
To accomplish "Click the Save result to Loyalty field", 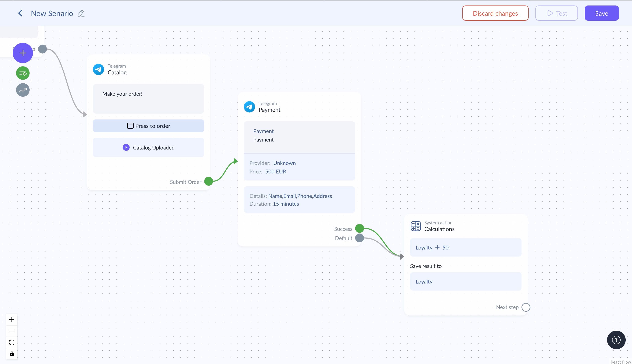I will (x=465, y=281).
